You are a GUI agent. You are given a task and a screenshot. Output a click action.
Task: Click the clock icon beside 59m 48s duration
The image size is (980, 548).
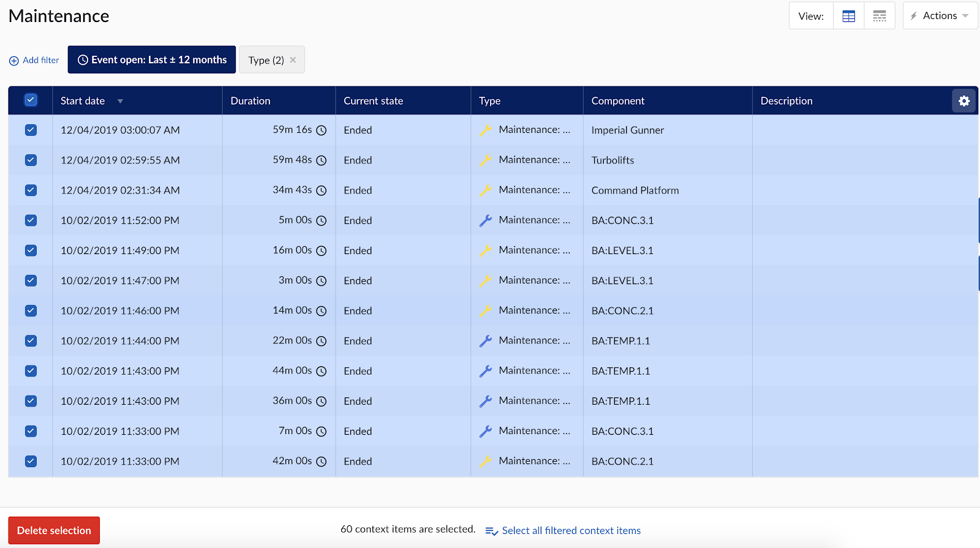322,160
